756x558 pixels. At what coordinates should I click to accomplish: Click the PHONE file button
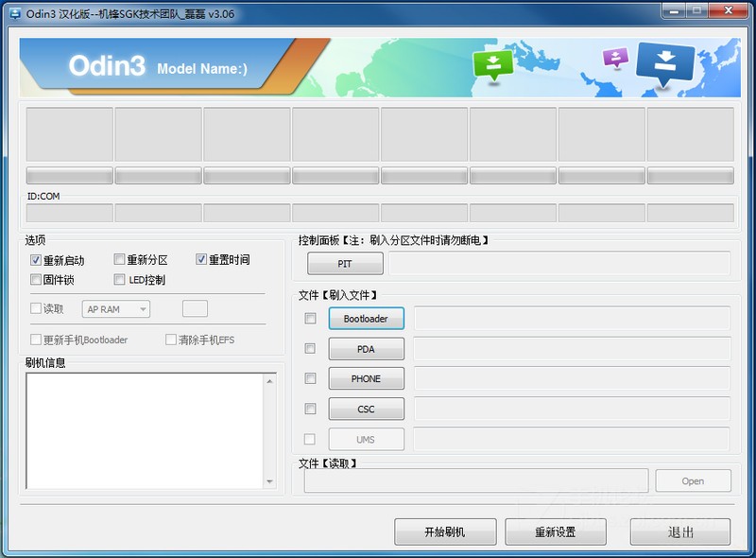click(x=367, y=379)
